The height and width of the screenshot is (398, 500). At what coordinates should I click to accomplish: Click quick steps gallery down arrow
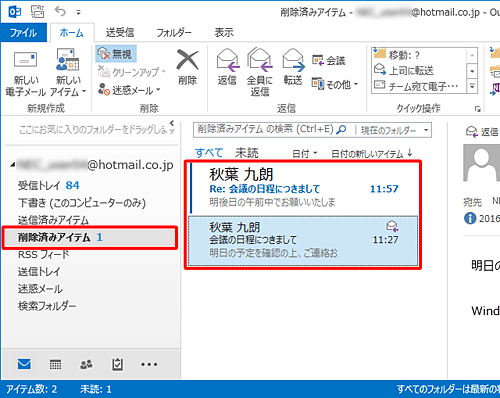tap(472, 71)
